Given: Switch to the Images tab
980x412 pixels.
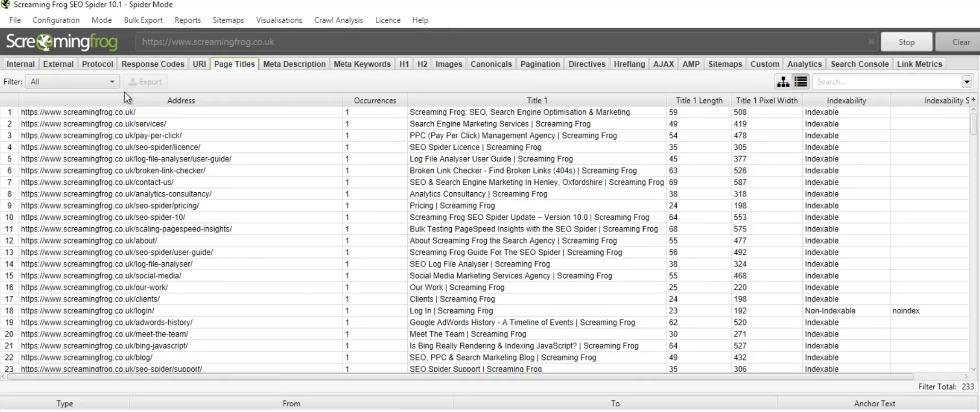Looking at the screenshot, I should 449,64.
